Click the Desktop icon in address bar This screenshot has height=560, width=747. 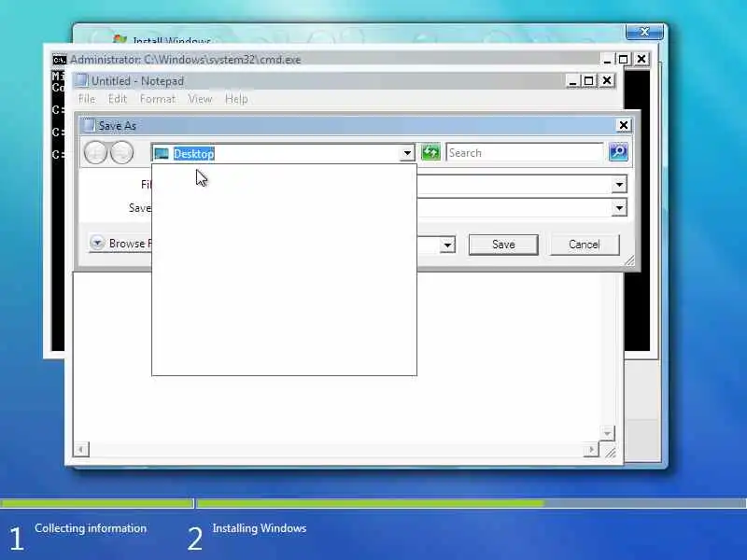(x=162, y=154)
